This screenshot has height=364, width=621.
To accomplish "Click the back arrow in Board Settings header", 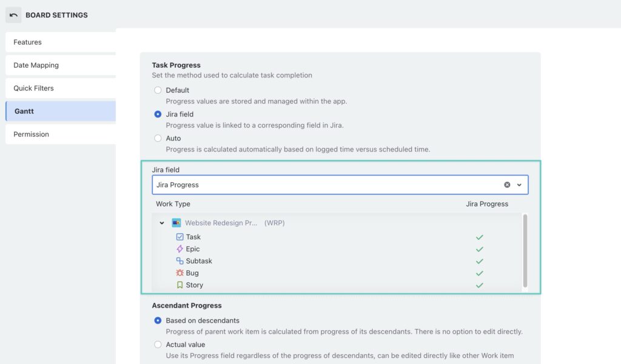I will tap(13, 14).
